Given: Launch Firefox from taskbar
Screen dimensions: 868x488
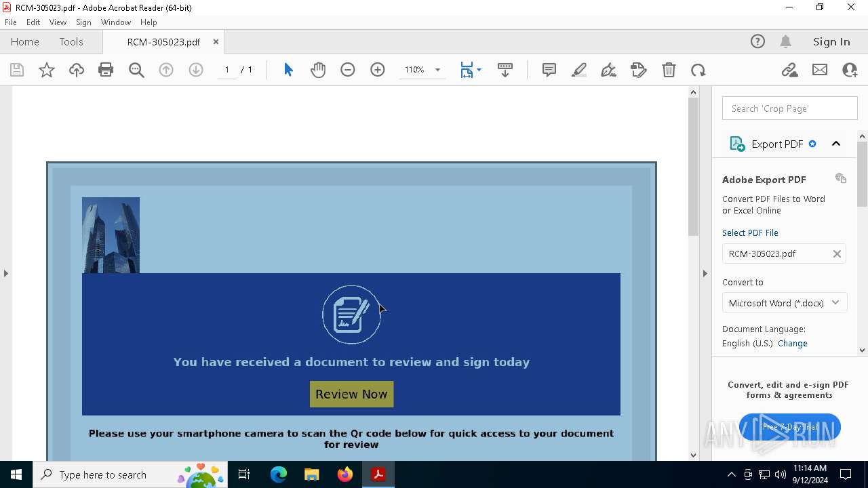Looking at the screenshot, I should point(345,474).
